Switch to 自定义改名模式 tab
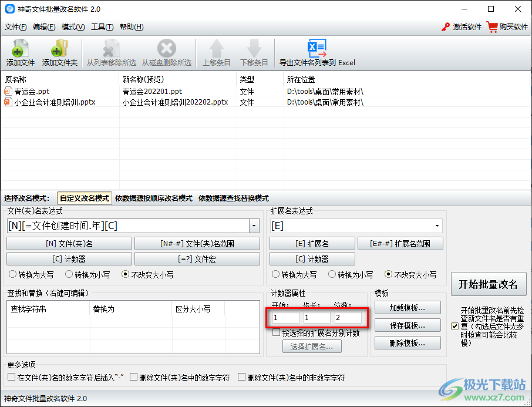The width and height of the screenshot is (532, 407). click(x=85, y=199)
